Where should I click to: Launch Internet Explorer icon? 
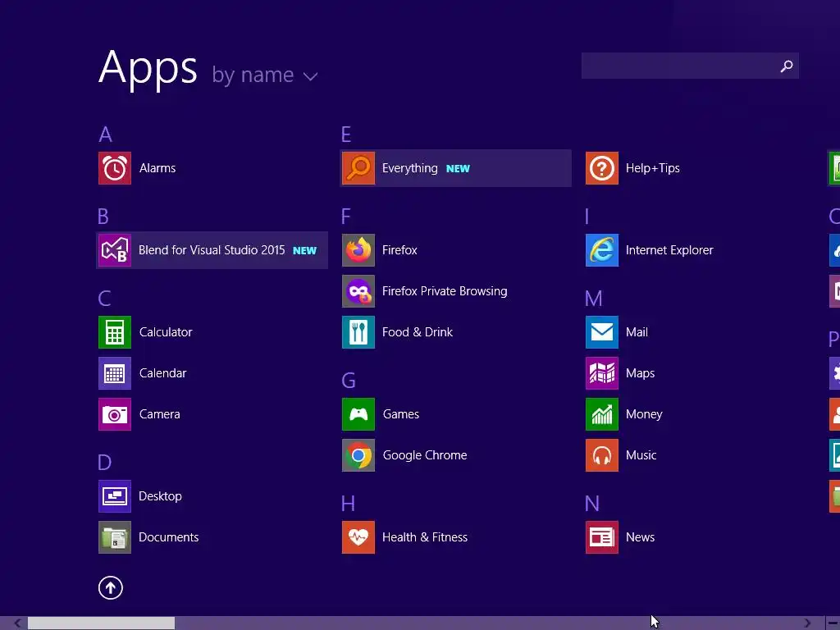602,250
